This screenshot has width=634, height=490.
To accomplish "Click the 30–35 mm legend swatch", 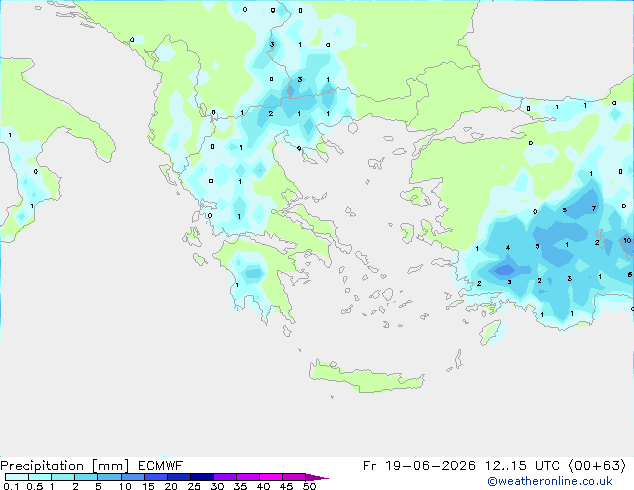I will [224, 477].
